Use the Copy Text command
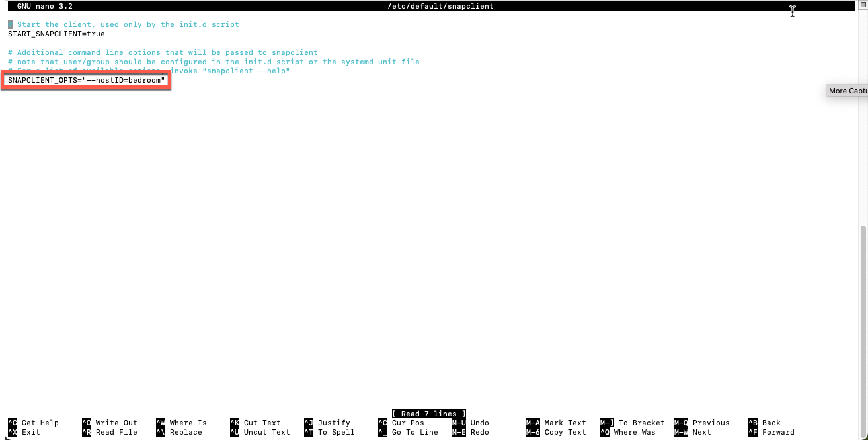 click(561, 432)
